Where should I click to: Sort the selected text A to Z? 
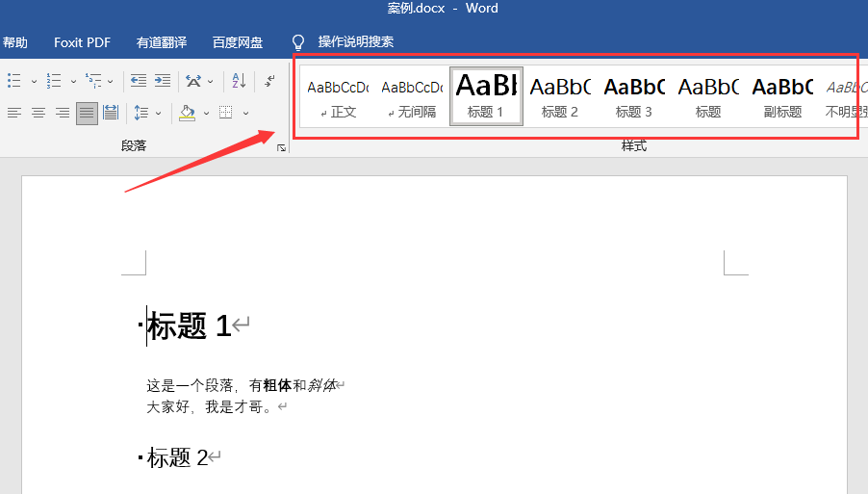point(239,81)
